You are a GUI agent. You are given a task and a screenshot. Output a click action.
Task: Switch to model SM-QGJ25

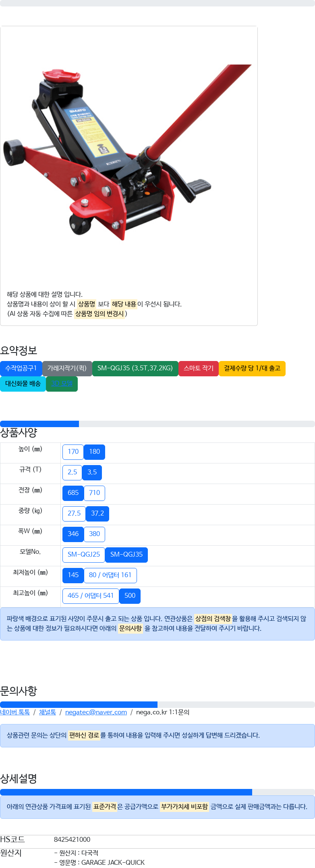click(84, 555)
